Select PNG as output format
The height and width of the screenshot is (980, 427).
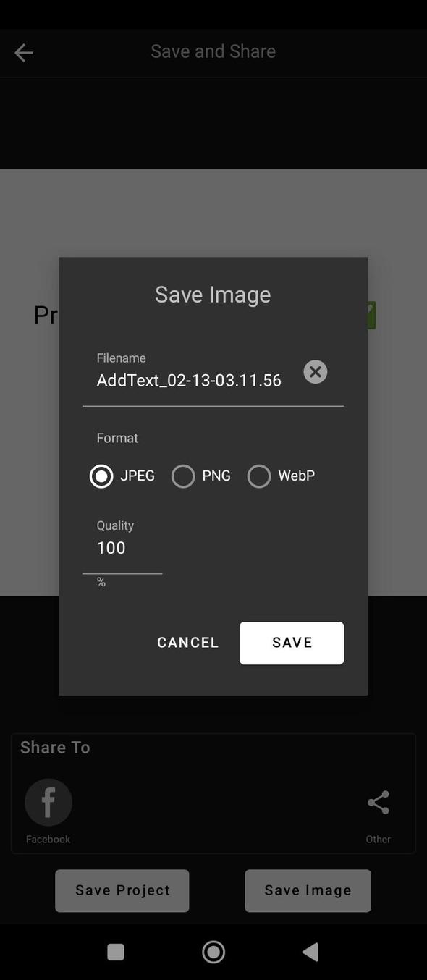click(x=182, y=476)
